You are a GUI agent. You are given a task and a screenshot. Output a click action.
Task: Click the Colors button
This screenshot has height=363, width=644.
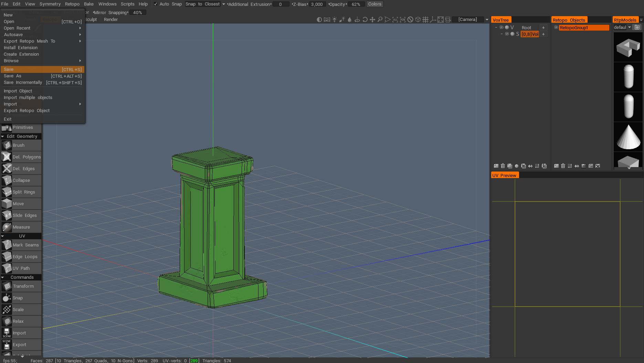(x=374, y=4)
